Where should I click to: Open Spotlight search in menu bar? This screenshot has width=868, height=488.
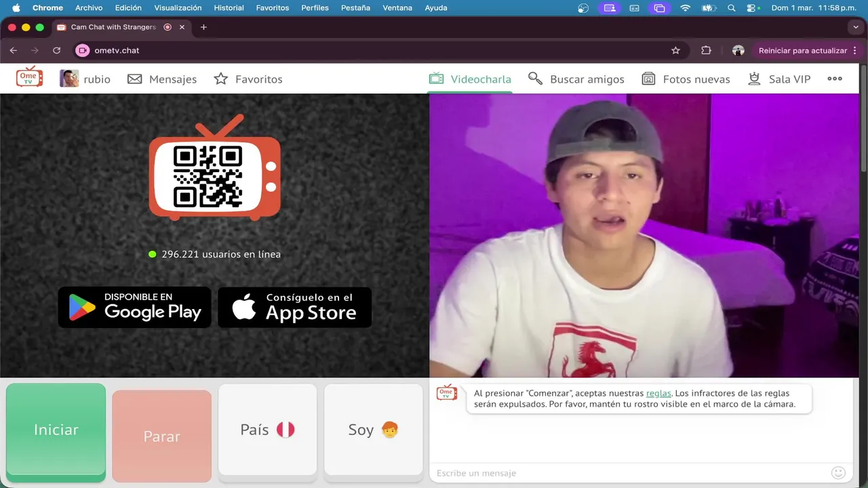coord(731,8)
